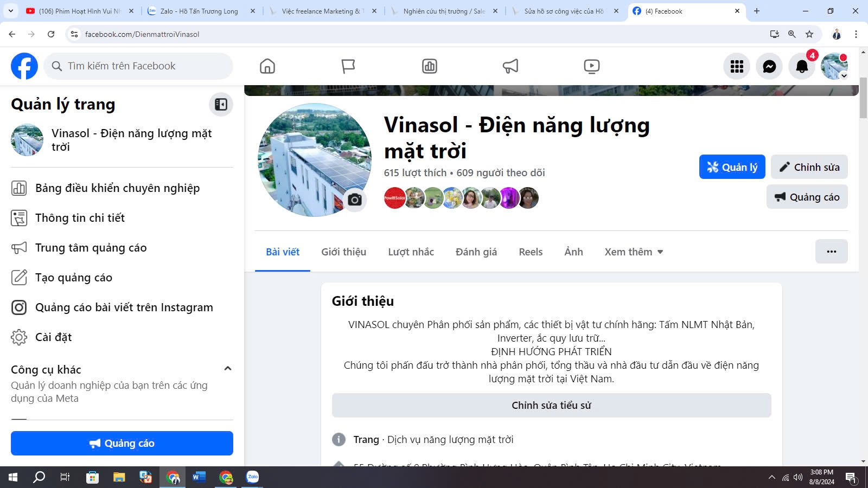Open the Facebook menu grid icon
Viewport: 868px width, 488px height.
tap(737, 66)
